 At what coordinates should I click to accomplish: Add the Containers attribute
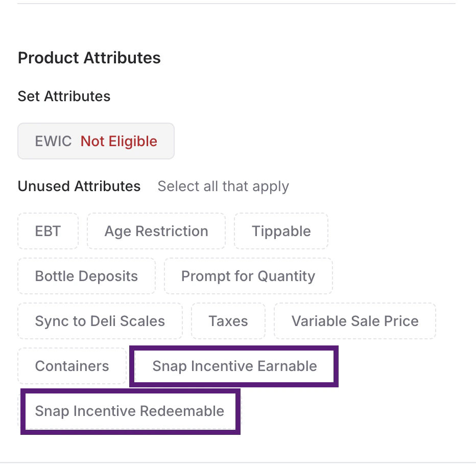[x=72, y=366]
